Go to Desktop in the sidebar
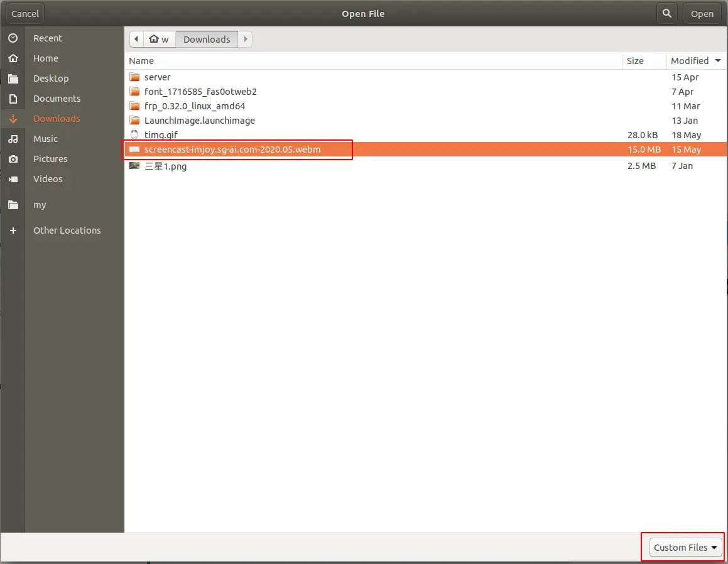Image resolution: width=728 pixels, height=564 pixels. pyautogui.click(x=51, y=79)
